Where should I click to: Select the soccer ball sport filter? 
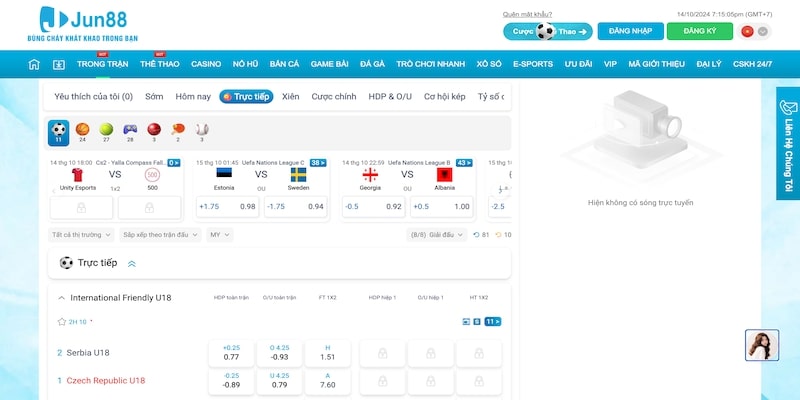[x=58, y=130]
